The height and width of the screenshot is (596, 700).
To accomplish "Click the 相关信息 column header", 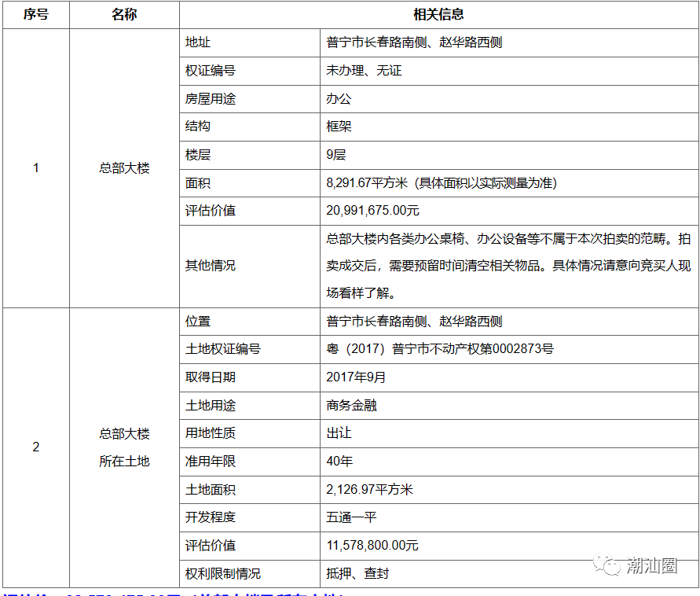I will click(439, 15).
